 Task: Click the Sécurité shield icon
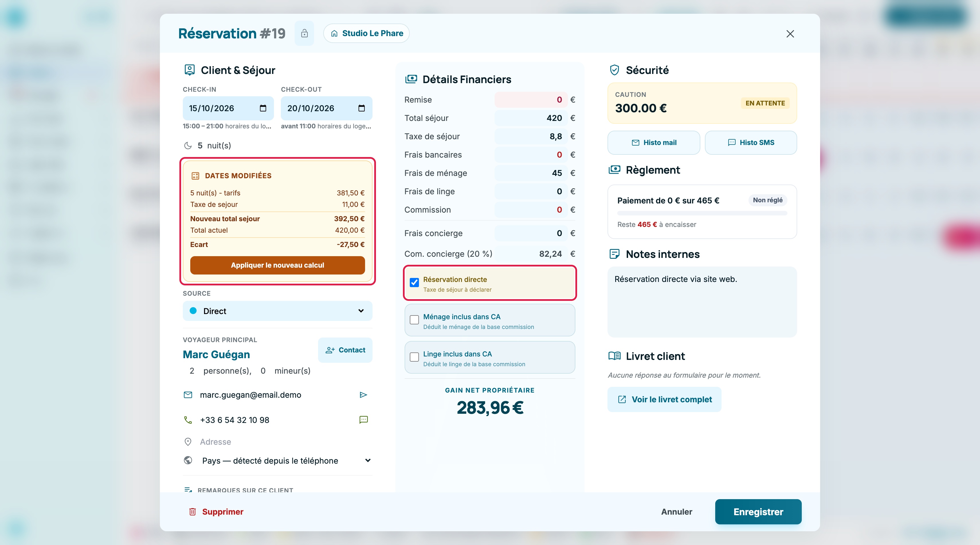coord(614,70)
